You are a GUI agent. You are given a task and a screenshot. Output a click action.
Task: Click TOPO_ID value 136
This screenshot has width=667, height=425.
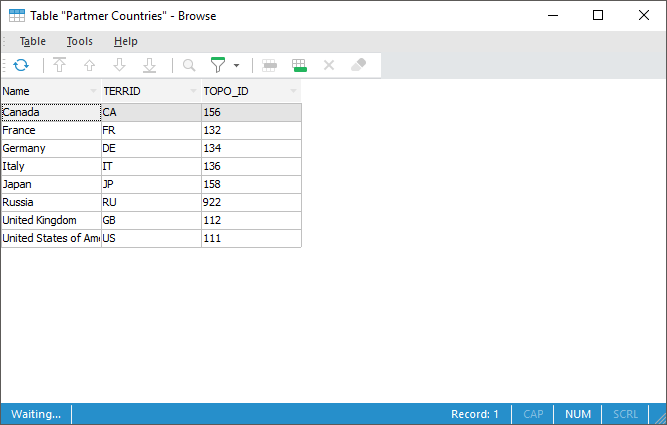point(251,166)
